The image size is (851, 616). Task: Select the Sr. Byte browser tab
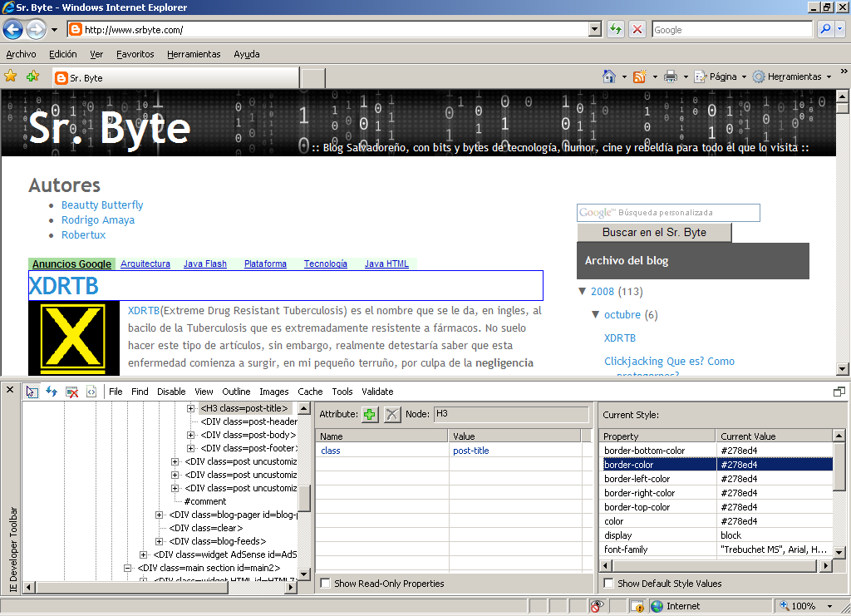pos(176,77)
